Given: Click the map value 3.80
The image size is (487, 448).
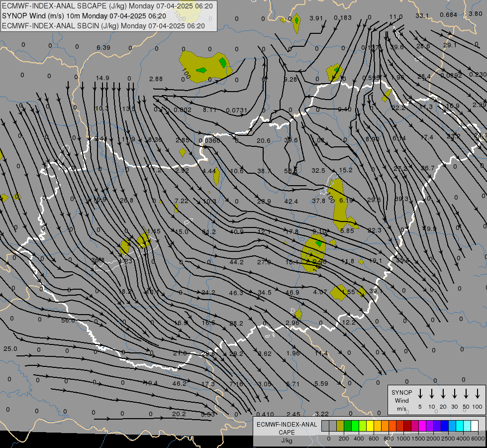Looking at the screenshot, I should point(476,13).
